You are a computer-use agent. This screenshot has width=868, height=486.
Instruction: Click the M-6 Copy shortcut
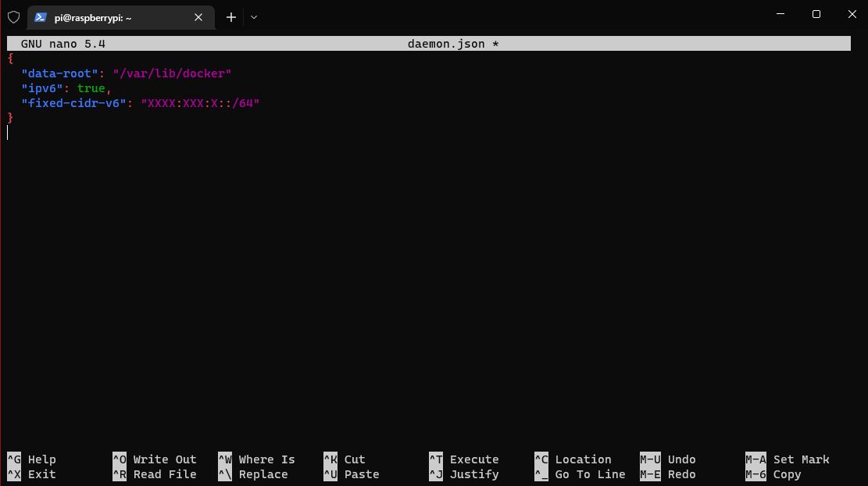coord(773,474)
